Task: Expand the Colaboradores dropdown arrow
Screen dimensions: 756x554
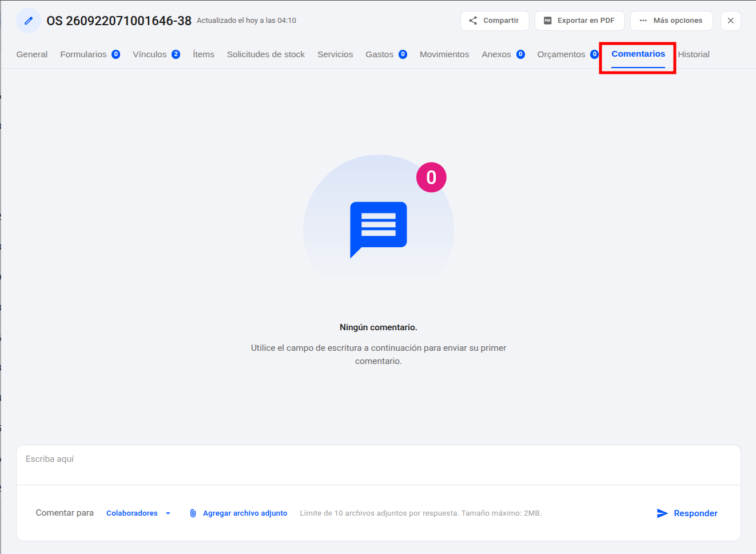Action: click(x=168, y=513)
